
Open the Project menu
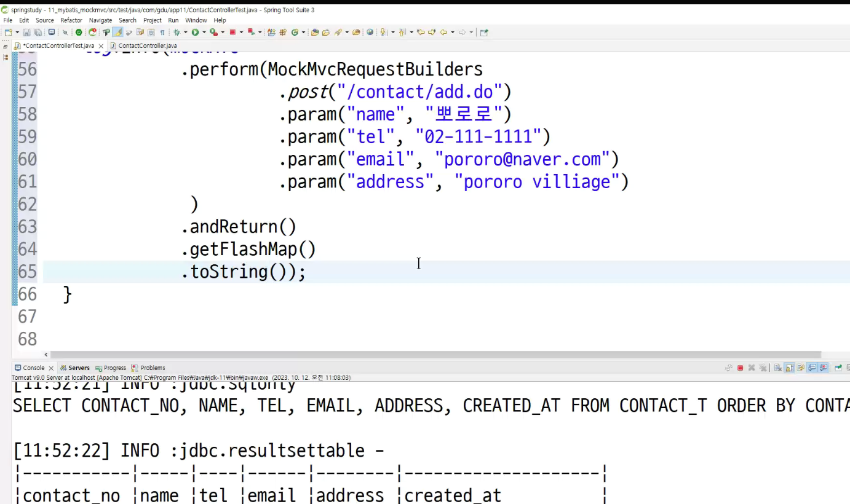(x=153, y=20)
